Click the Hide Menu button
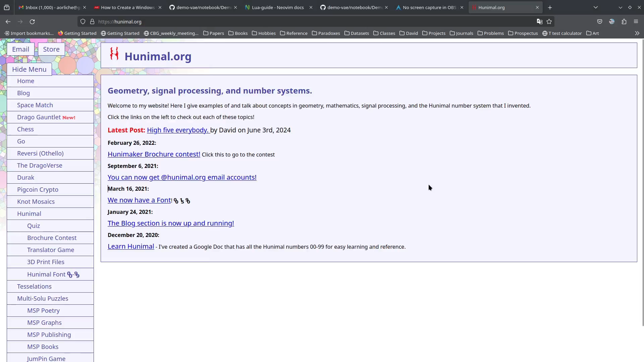 pyautogui.click(x=29, y=69)
